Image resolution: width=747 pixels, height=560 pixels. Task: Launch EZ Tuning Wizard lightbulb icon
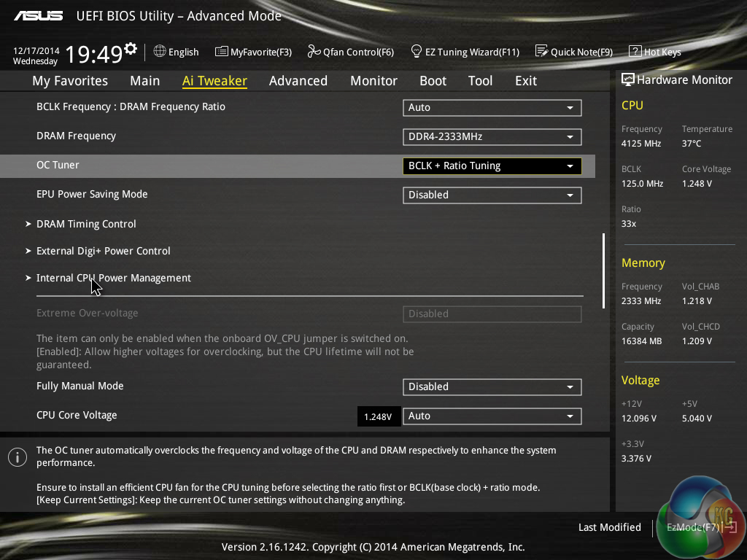pyautogui.click(x=417, y=52)
